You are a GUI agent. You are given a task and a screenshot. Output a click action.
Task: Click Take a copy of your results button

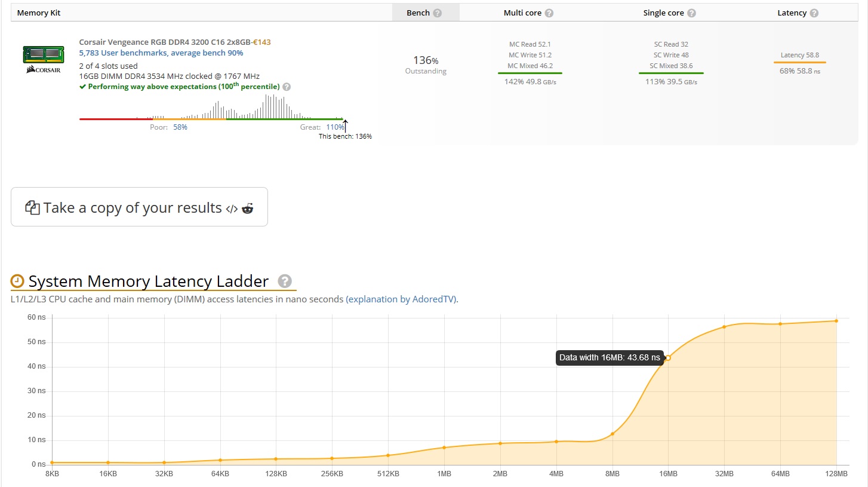point(139,207)
